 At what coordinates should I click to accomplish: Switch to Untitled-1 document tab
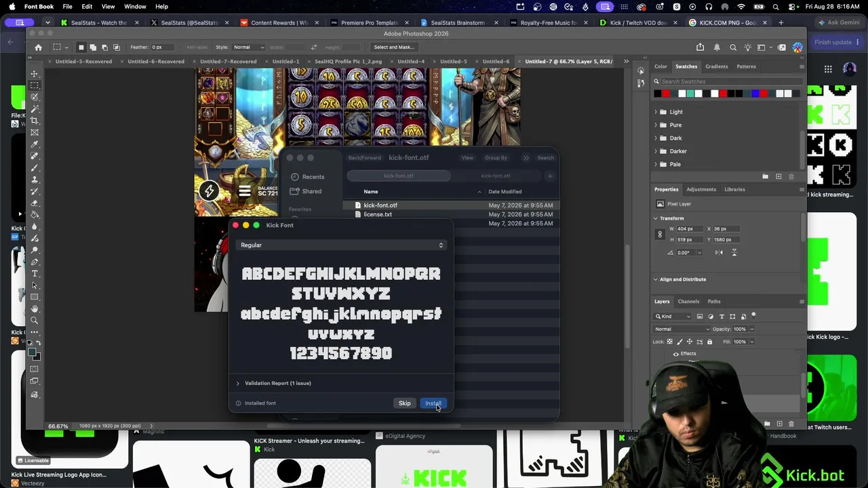[x=285, y=62]
